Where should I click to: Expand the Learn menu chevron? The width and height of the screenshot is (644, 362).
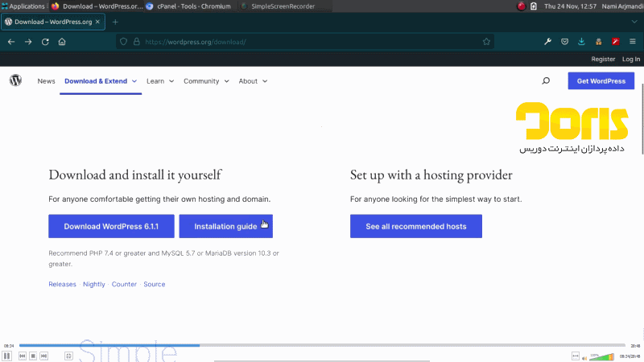[x=171, y=81]
